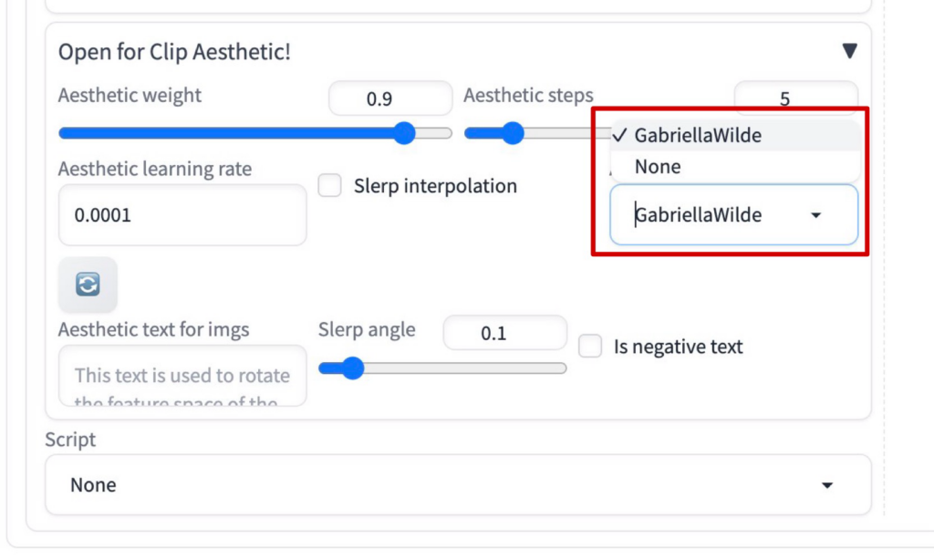Enable Slerp interpolation checkbox
This screenshot has height=560, width=934.
point(329,186)
